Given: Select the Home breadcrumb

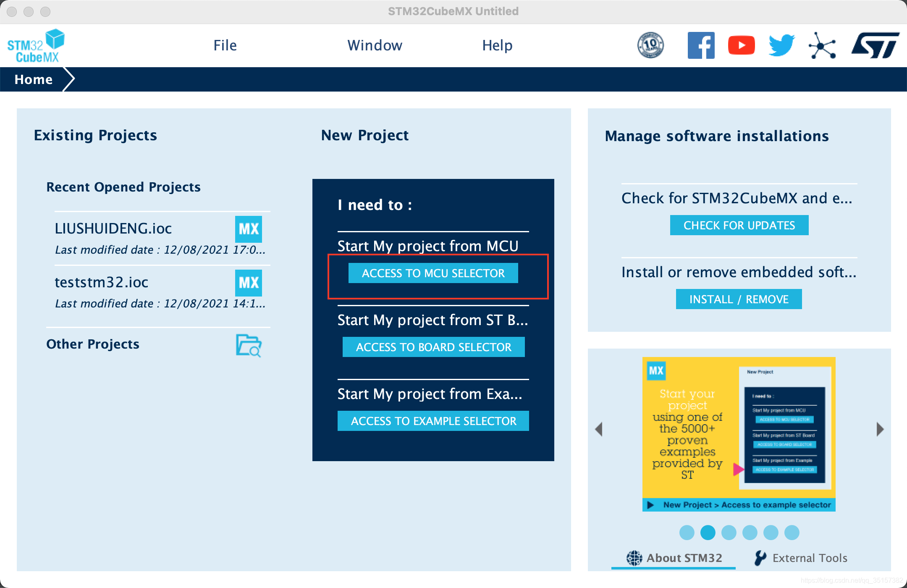Looking at the screenshot, I should point(34,79).
